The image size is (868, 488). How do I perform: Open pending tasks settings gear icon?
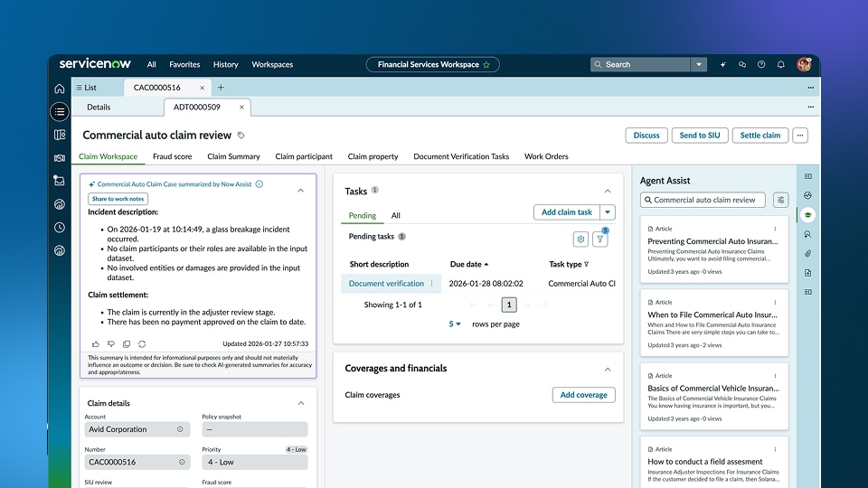(x=580, y=239)
